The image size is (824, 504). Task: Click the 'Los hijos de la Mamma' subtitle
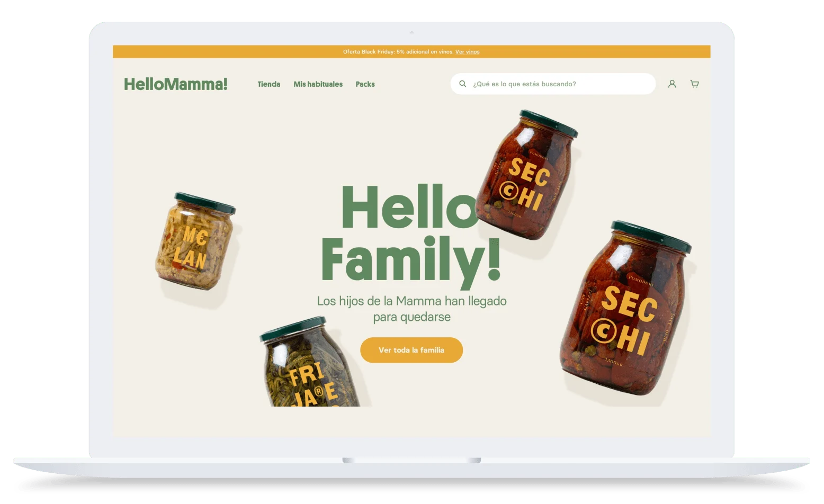pyautogui.click(x=411, y=309)
